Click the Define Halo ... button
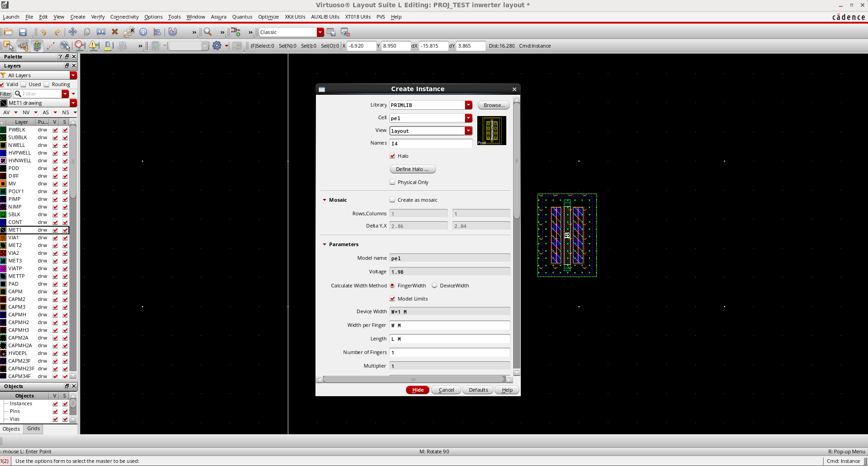 (412, 169)
